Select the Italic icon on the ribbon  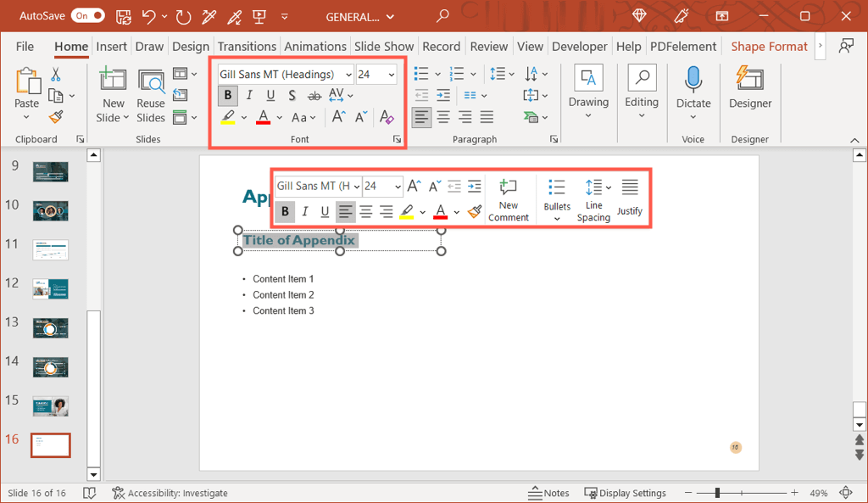click(x=248, y=95)
